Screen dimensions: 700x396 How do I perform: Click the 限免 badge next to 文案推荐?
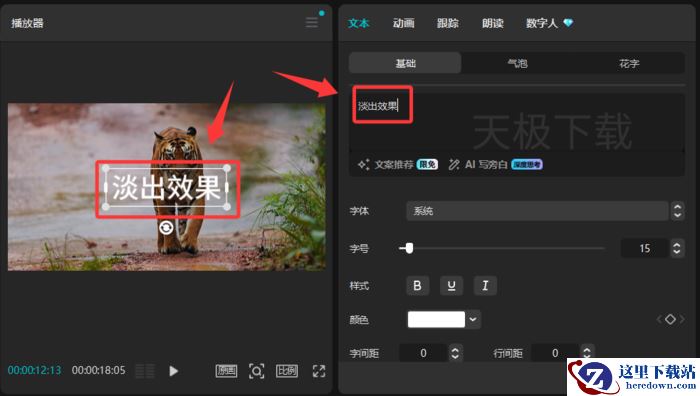click(x=427, y=165)
